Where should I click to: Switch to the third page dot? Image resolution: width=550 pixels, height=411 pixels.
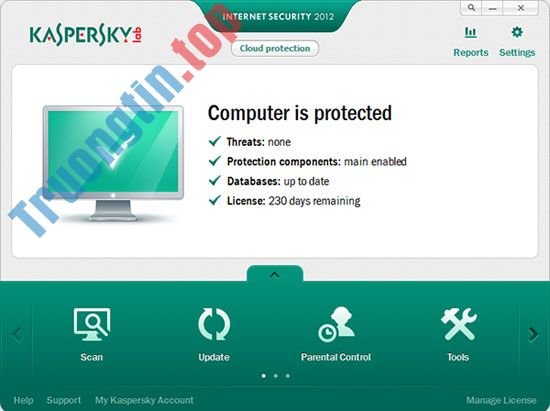[x=288, y=376]
